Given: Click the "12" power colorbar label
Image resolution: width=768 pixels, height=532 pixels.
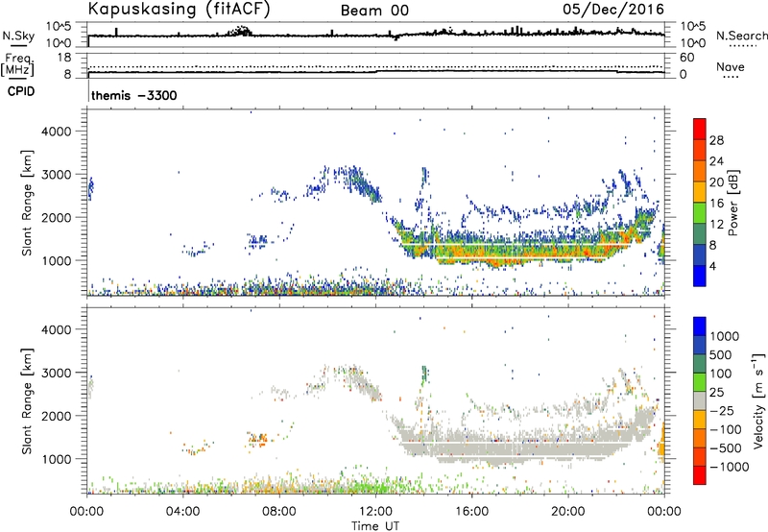Looking at the screenshot, I should point(716,225).
